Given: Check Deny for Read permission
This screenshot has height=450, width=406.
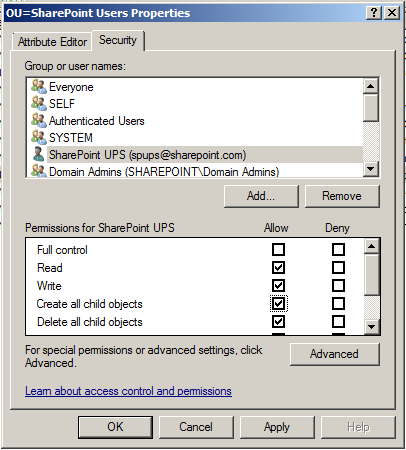Looking at the screenshot, I should click(338, 267).
